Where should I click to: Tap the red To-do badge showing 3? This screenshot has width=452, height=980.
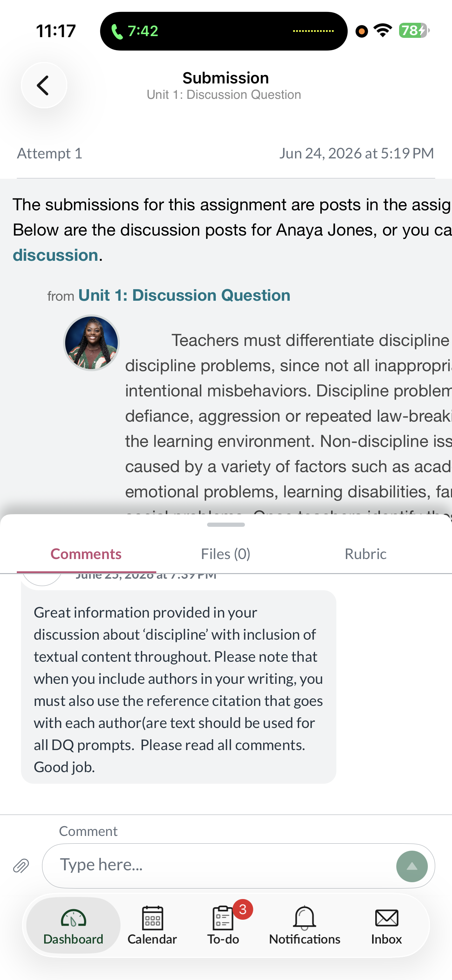(x=243, y=910)
